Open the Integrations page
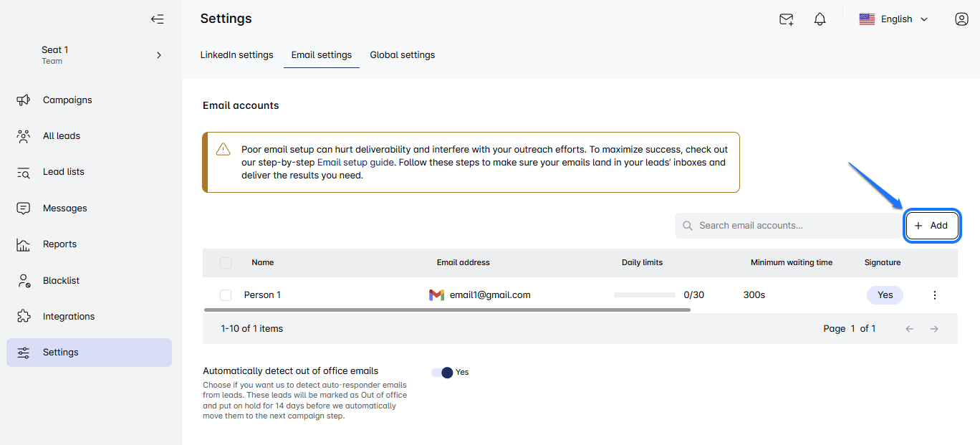Screen dimensions: 980x445 (69, 317)
